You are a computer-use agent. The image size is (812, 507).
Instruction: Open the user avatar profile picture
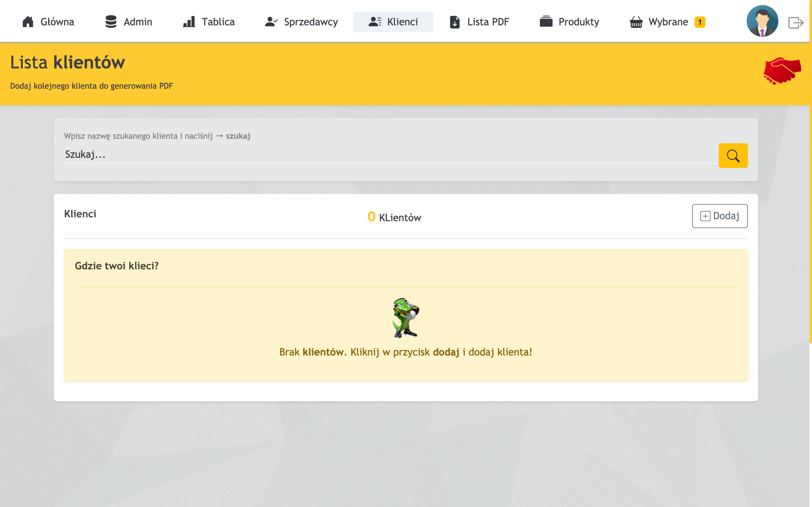pyautogui.click(x=762, y=21)
